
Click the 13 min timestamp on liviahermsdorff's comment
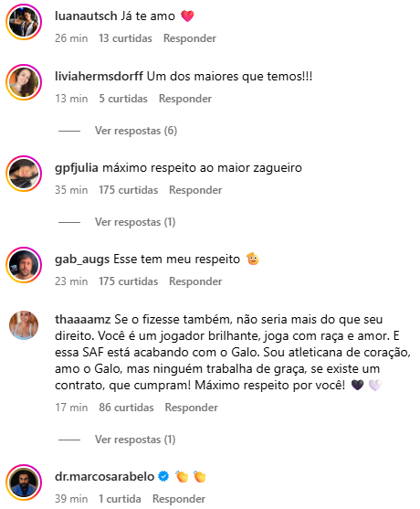coord(71,99)
